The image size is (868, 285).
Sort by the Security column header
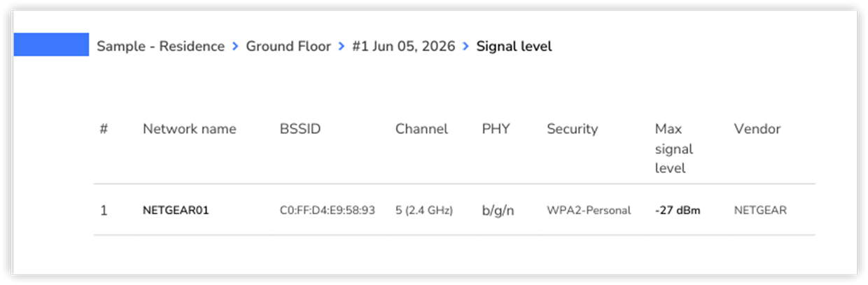pos(573,129)
